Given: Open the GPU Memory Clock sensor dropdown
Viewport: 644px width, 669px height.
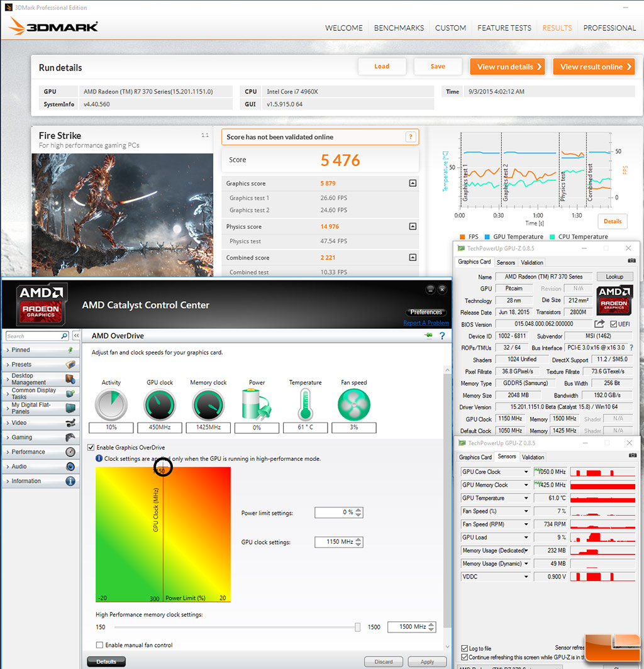Looking at the screenshot, I should [526, 485].
